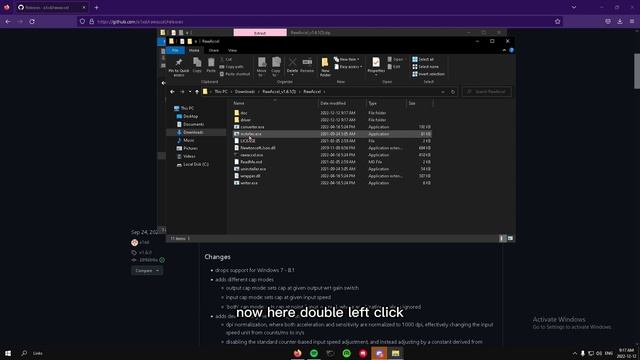The width and height of the screenshot is (640, 360).
Task: Open the File tab in Explorer
Action: (175, 50)
